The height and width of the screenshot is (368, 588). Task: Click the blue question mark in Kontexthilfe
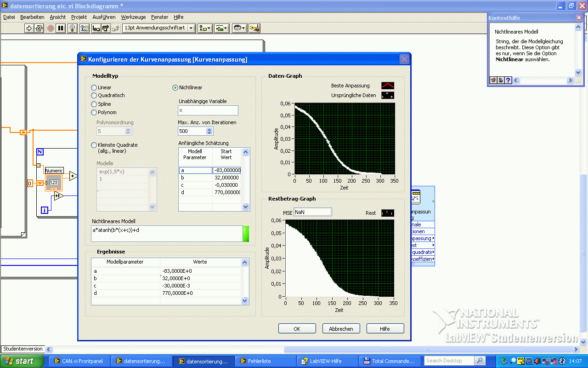coord(508,80)
